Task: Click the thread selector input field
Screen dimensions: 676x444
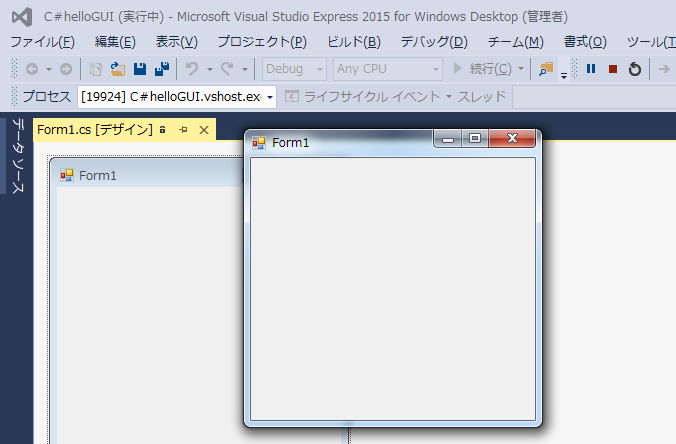Action: pyautogui.click(x=594, y=97)
